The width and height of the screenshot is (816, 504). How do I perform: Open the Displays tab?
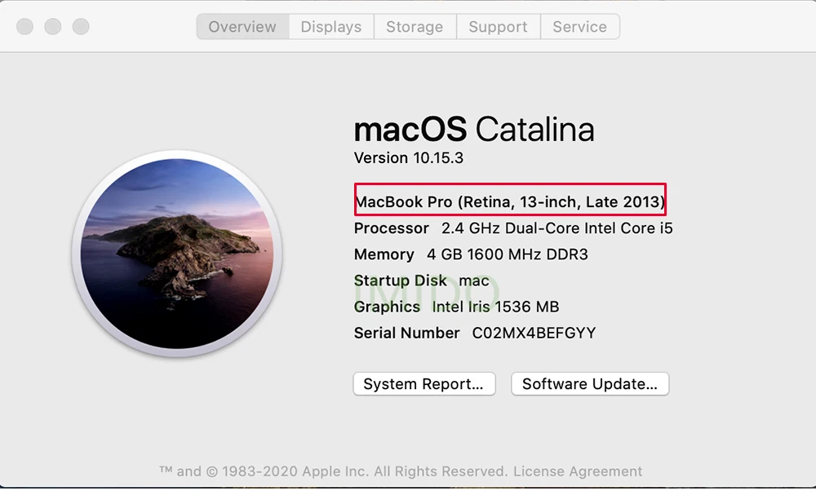330,27
